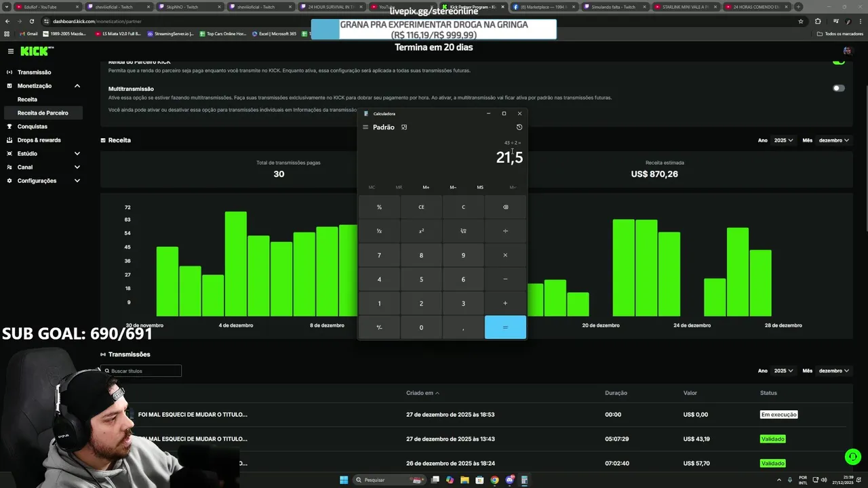
Task: Toggle the Kick sidebar hamburger menu
Action: [x=10, y=51]
